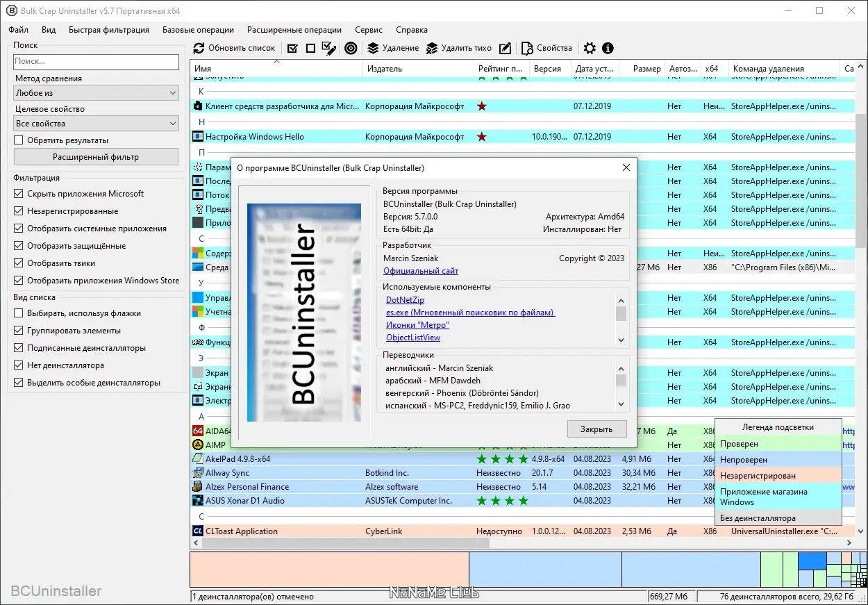Click the target crosshair toolbar icon
The width and height of the screenshot is (868, 605).
click(351, 48)
